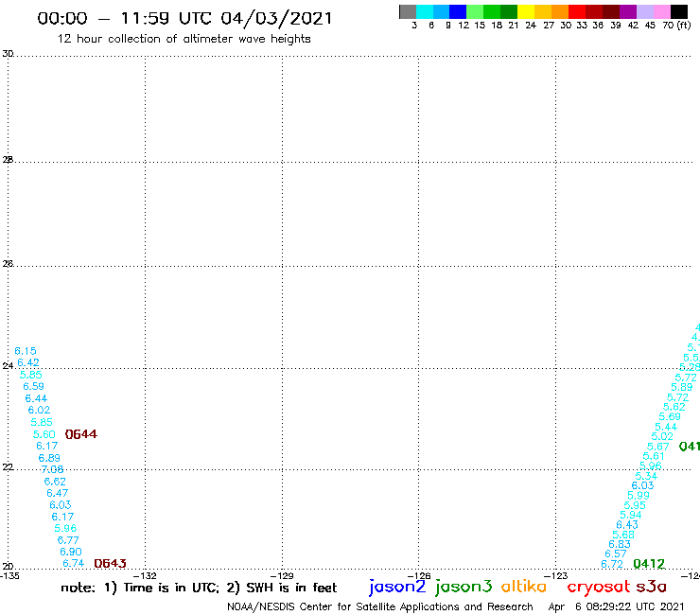700x615 pixels.
Task: Click '12 hour collection of altimeter wave heights'
Action: point(184,39)
